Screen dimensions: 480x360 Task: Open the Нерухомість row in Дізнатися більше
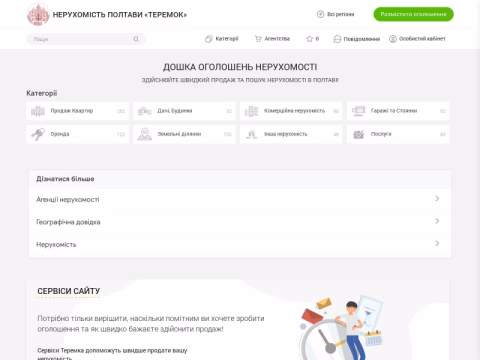point(240,244)
